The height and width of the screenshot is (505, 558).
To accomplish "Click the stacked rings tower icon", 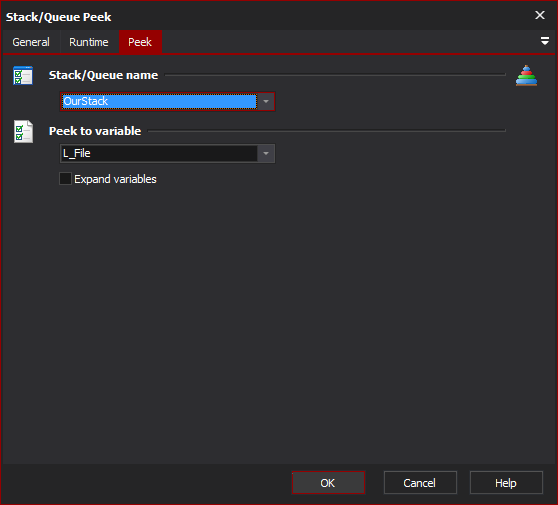I will pyautogui.click(x=526, y=75).
